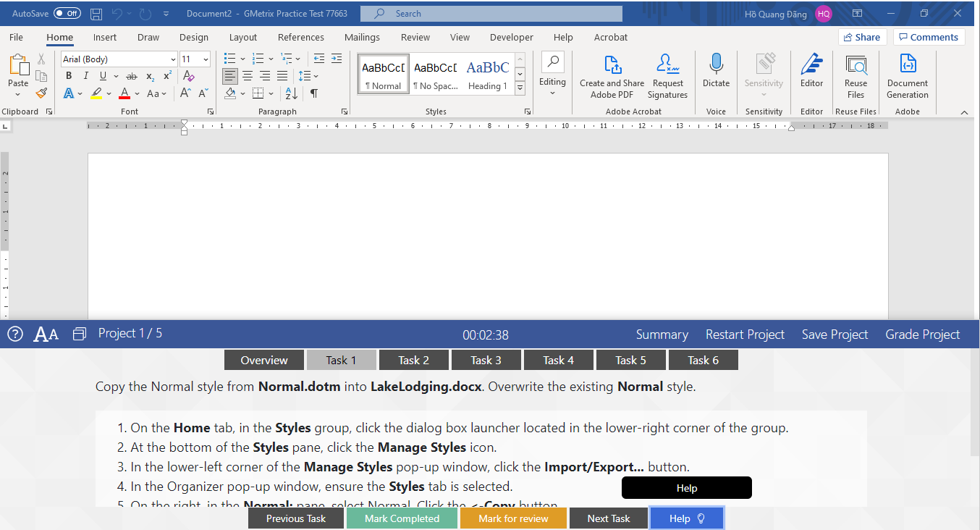
Task: Open Create and Share Adobe PDF
Action: (x=612, y=76)
